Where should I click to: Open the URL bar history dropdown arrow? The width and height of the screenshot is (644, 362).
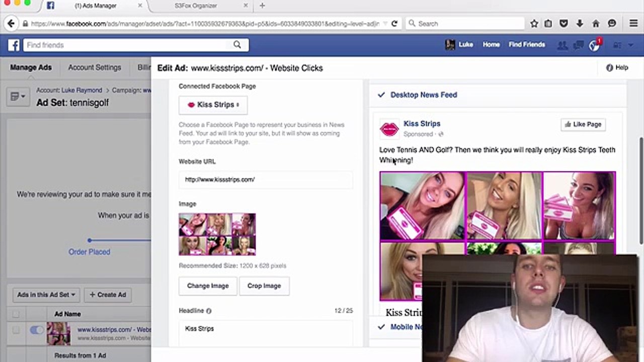point(385,24)
